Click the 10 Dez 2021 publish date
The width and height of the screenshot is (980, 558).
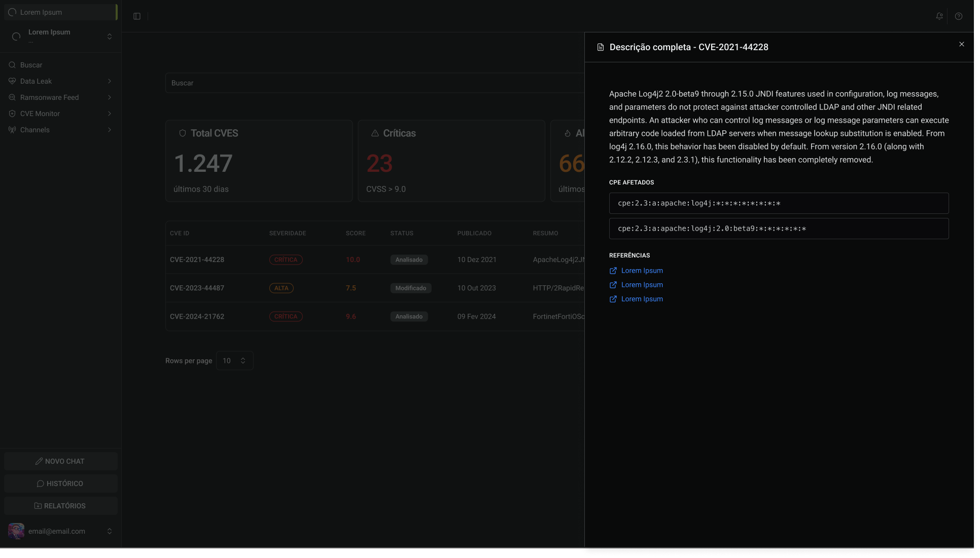point(477,259)
